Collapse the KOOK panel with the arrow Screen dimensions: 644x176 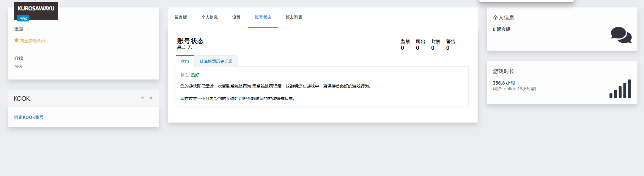(x=143, y=98)
